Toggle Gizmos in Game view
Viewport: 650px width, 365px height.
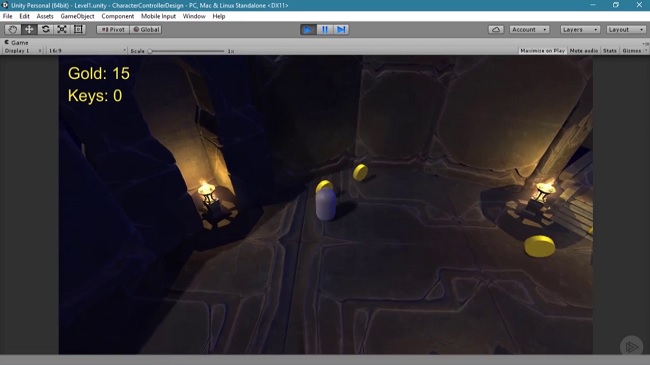(632, 51)
